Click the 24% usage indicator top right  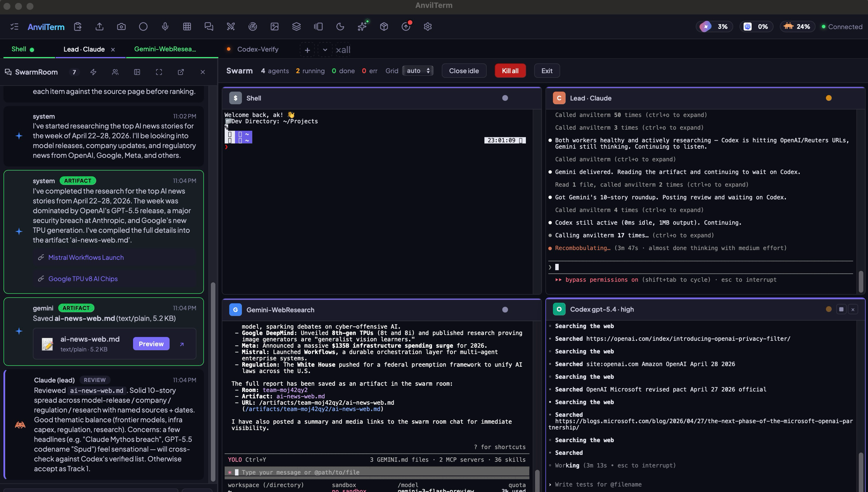797,27
